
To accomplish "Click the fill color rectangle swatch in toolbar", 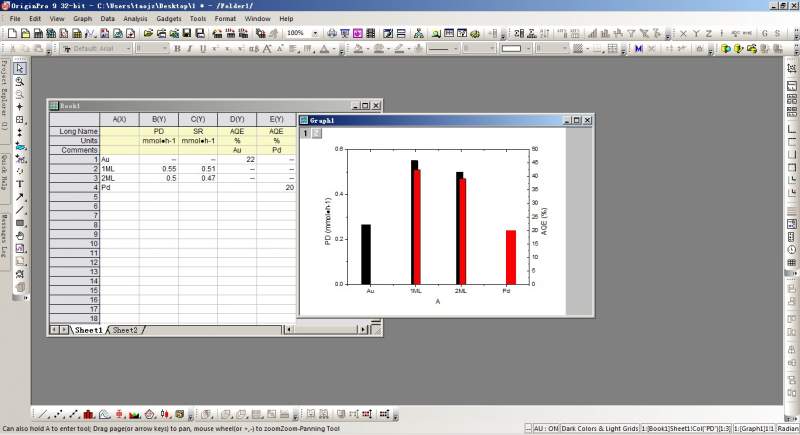I will (511, 49).
